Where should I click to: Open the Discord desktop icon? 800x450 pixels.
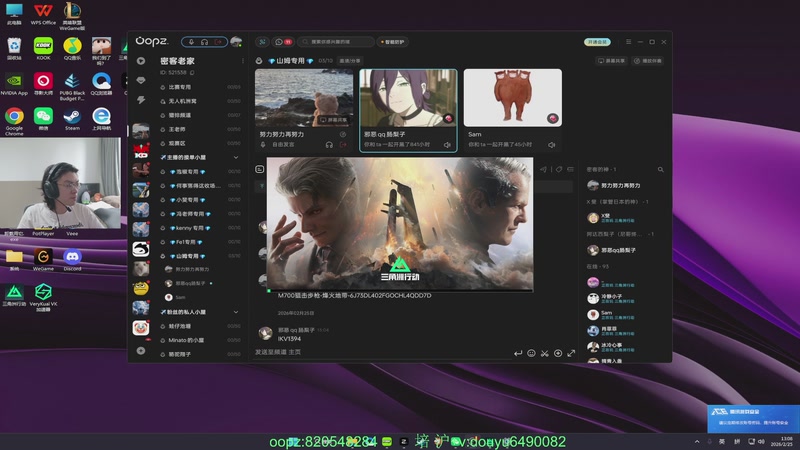pos(72,260)
